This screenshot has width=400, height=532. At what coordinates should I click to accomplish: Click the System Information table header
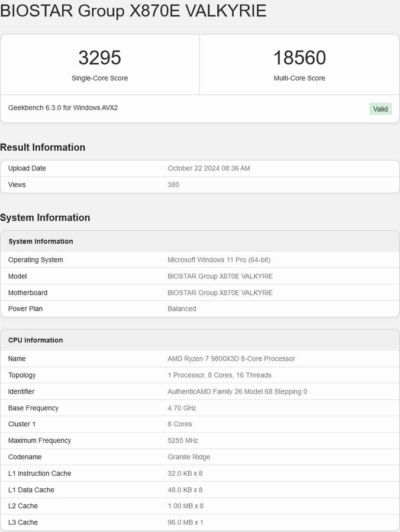[x=41, y=241]
